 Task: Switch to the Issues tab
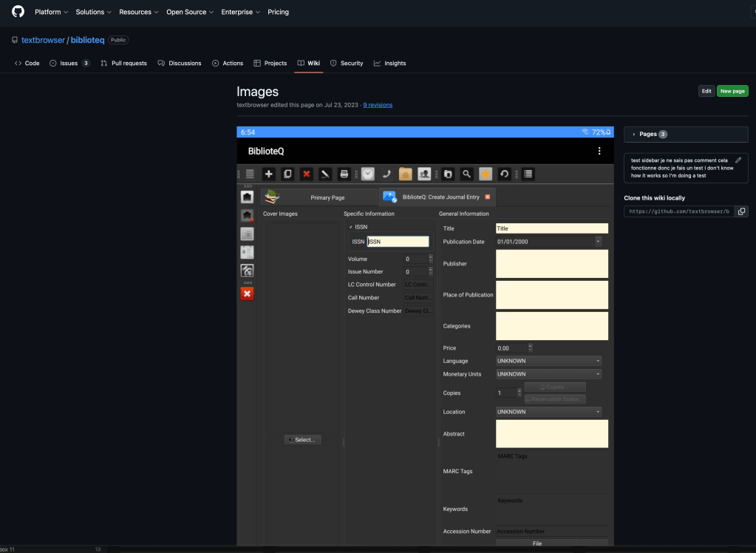pos(69,63)
